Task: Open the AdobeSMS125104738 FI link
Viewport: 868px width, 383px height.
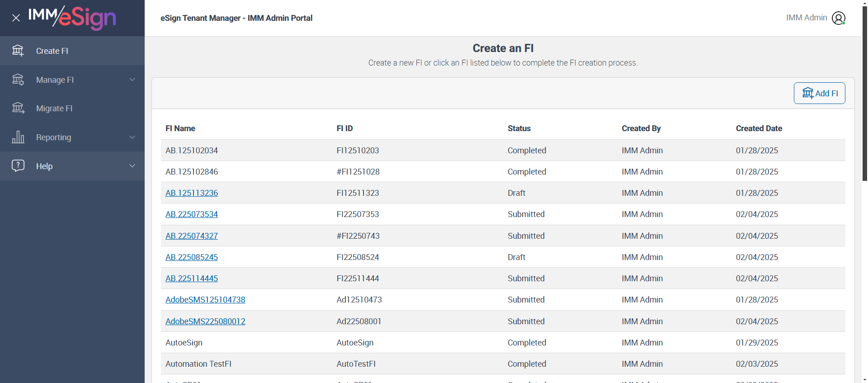Action: [x=205, y=300]
